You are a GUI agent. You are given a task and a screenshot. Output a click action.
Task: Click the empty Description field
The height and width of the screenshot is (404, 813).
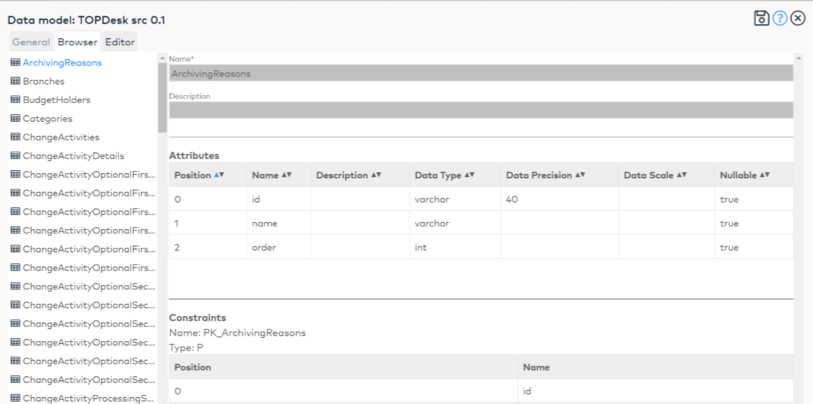(x=481, y=110)
